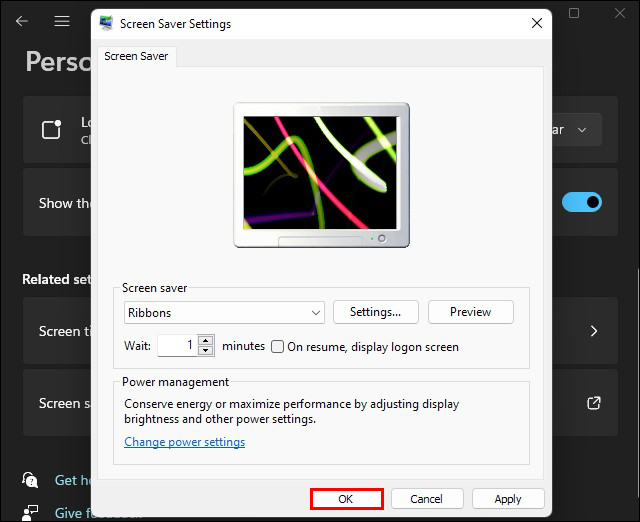Increase wait minutes with up arrow
The height and width of the screenshot is (522, 640).
[x=206, y=340]
